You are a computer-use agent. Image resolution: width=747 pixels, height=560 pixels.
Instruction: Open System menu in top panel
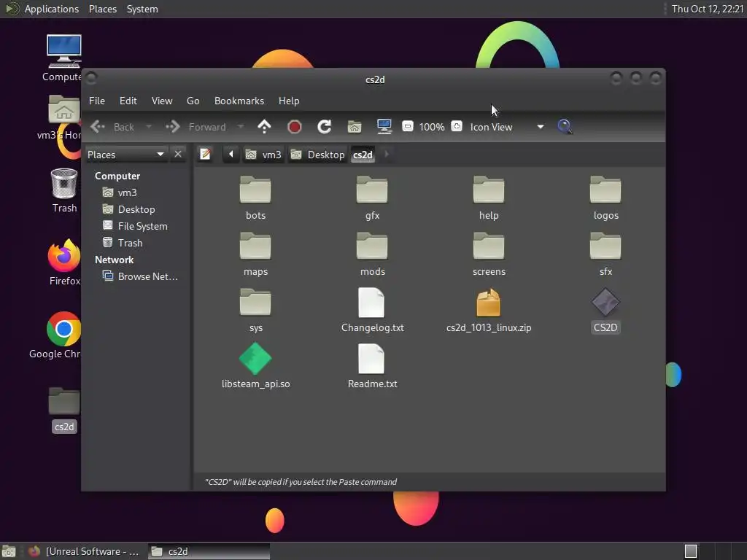pyautogui.click(x=142, y=9)
